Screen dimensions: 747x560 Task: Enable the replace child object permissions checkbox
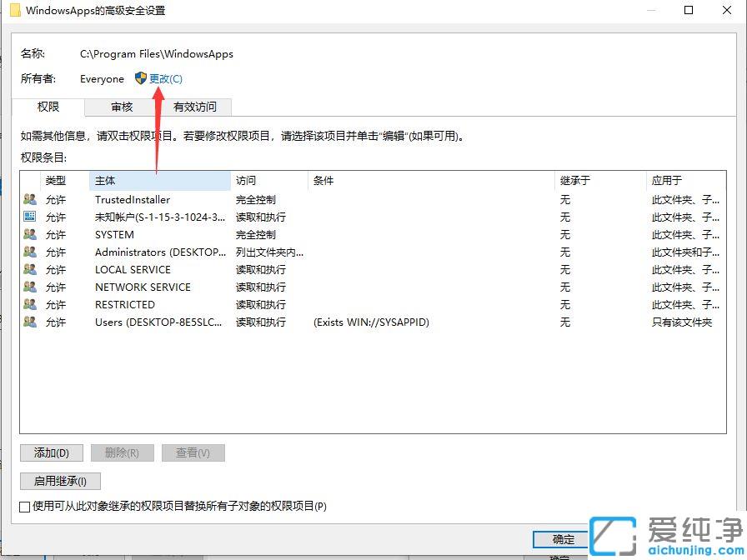point(25,506)
